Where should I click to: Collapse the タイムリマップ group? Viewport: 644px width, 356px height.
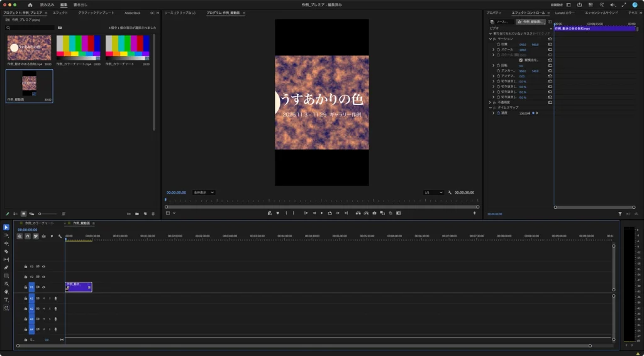490,108
